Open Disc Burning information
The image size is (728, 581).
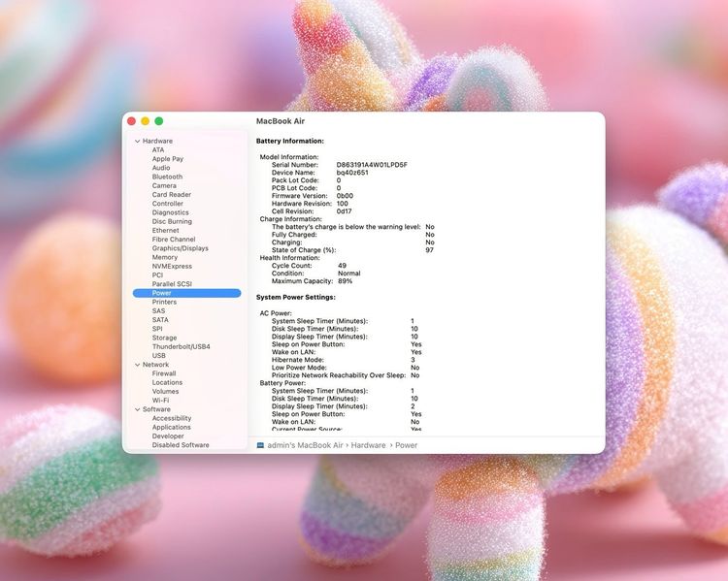pos(172,221)
